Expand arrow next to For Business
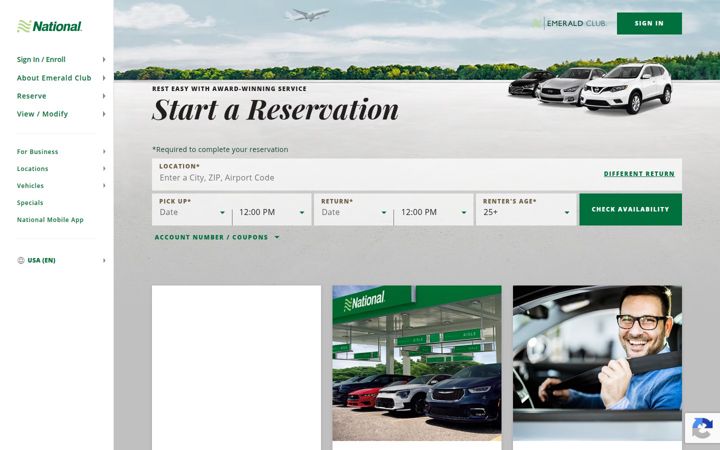 click(x=104, y=152)
